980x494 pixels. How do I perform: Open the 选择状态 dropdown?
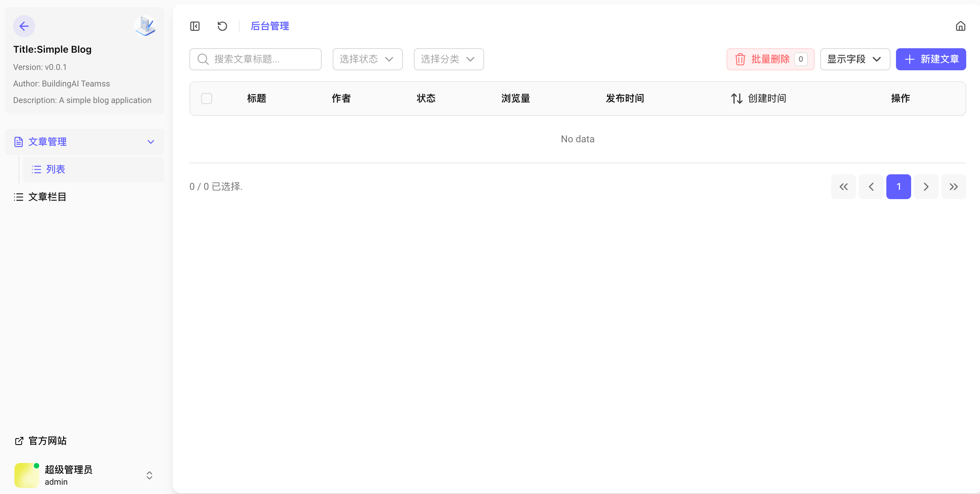point(367,59)
